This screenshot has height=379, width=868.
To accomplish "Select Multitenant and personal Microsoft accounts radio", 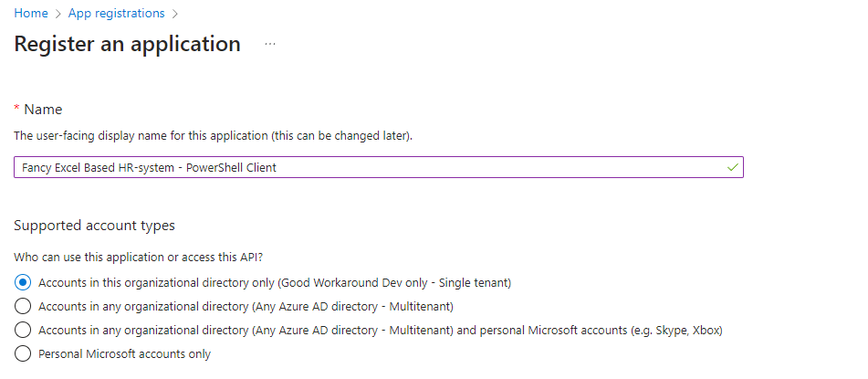I will coord(23,330).
